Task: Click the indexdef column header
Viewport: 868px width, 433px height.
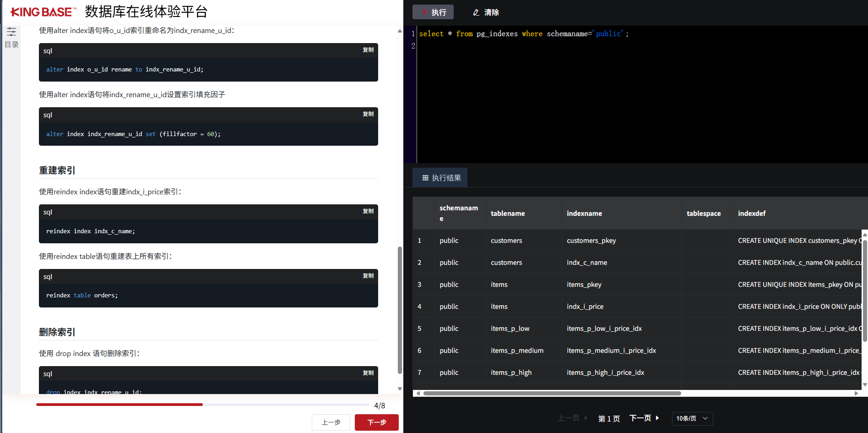Action: tap(800, 214)
